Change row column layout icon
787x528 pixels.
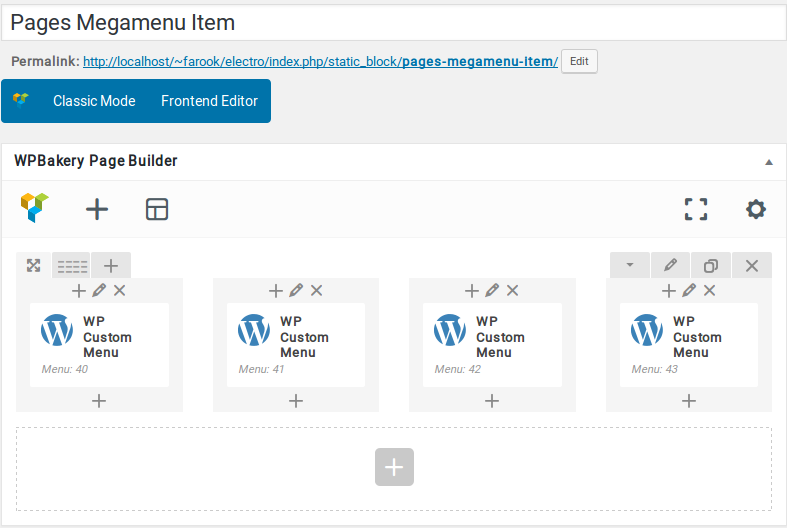[72, 266]
